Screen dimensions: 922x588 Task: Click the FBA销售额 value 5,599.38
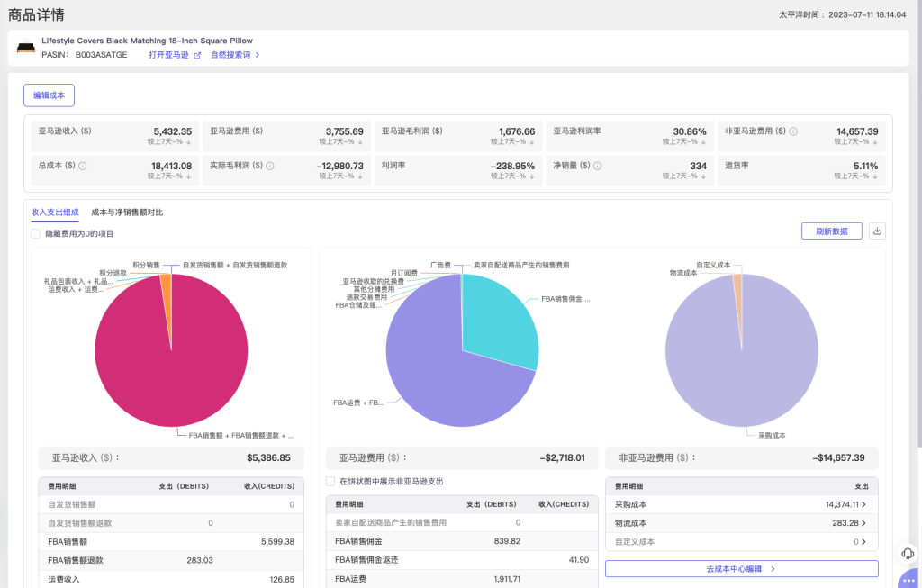pyautogui.click(x=277, y=541)
